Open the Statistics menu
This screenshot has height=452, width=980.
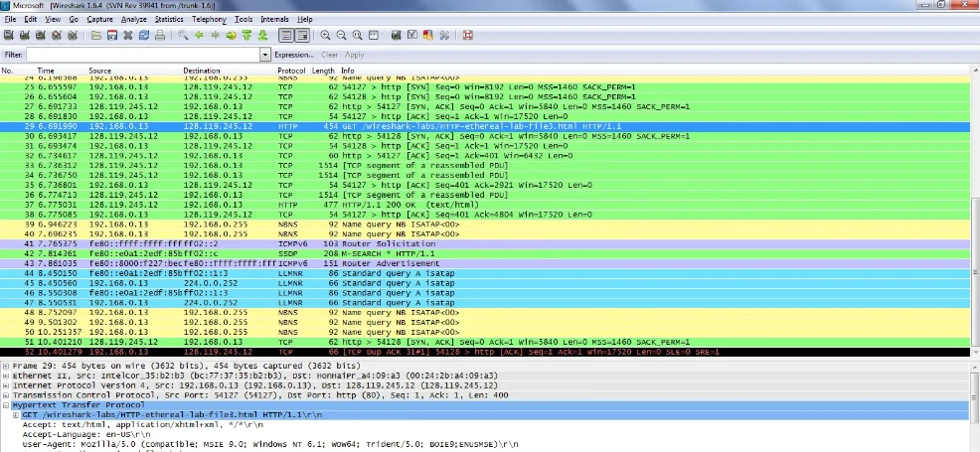[x=169, y=19]
